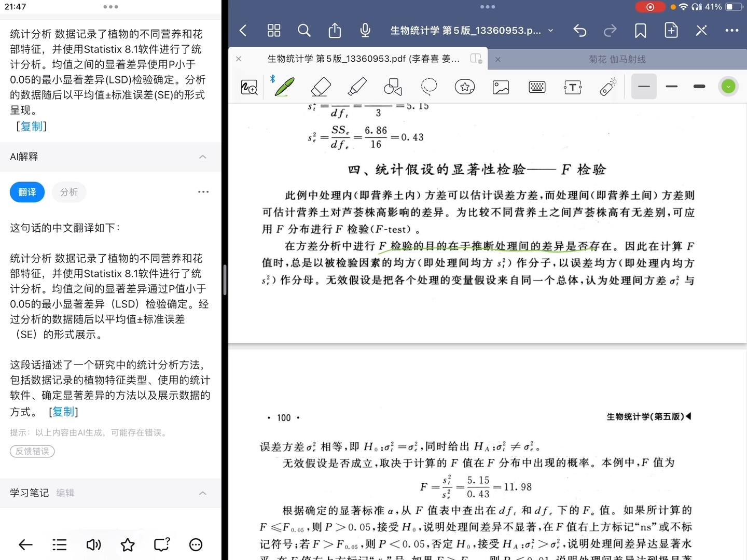Select the Eraser tool
Image resolution: width=747 pixels, height=560 pixels.
[321, 87]
